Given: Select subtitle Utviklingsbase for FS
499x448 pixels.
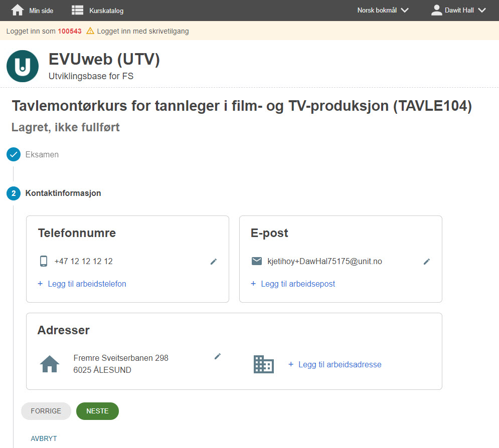Looking at the screenshot, I should 91,76.
